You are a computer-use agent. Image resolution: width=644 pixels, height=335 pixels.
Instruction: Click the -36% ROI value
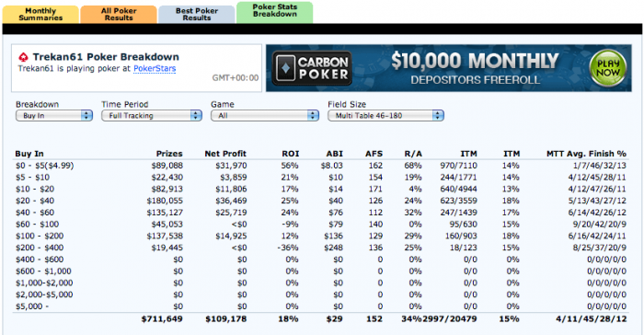click(289, 248)
